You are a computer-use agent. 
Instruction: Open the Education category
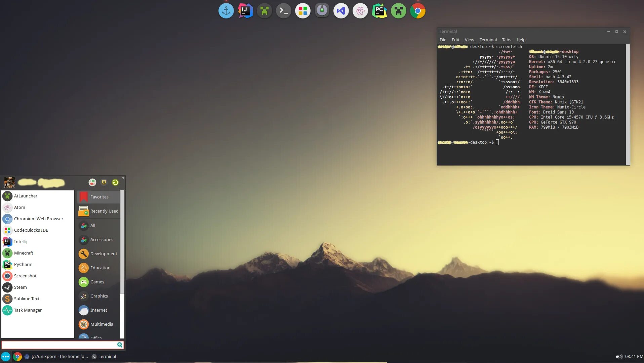[x=98, y=268]
